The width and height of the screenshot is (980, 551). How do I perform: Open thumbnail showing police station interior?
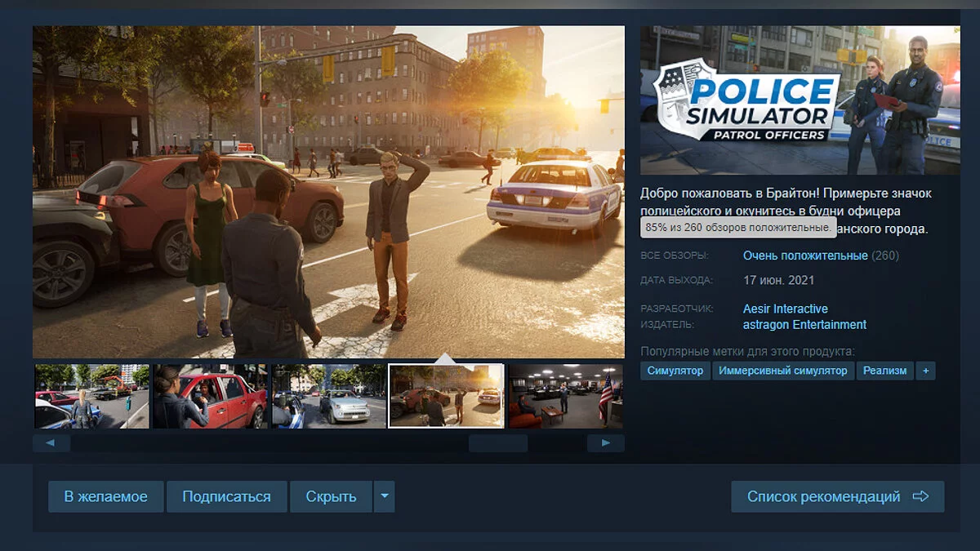(566, 396)
